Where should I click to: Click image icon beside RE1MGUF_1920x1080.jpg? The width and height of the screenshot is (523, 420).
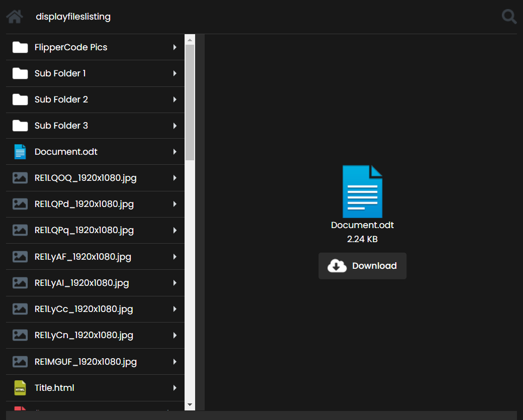tap(20, 362)
